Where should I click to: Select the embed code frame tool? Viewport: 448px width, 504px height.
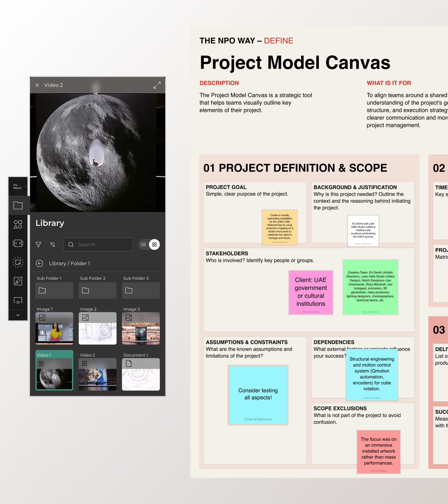point(18,243)
